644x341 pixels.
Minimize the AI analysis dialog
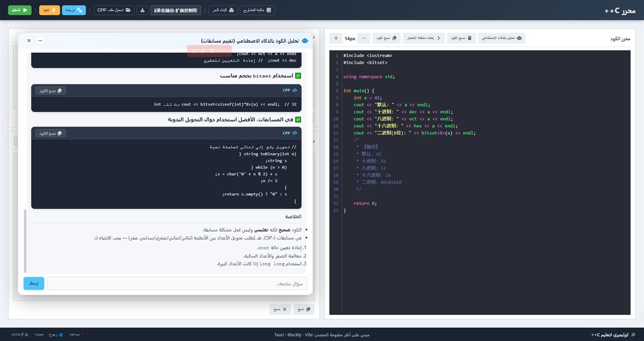[40, 41]
